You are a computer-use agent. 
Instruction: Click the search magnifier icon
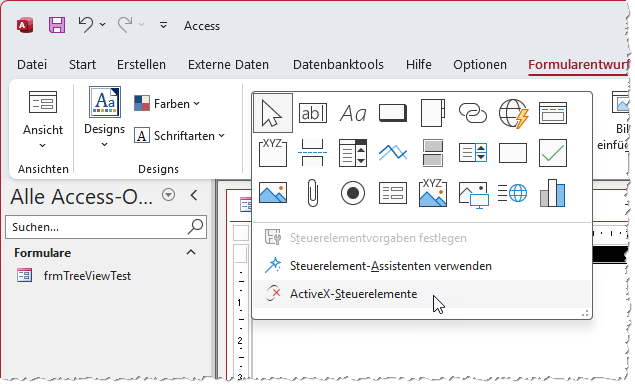coord(195,227)
